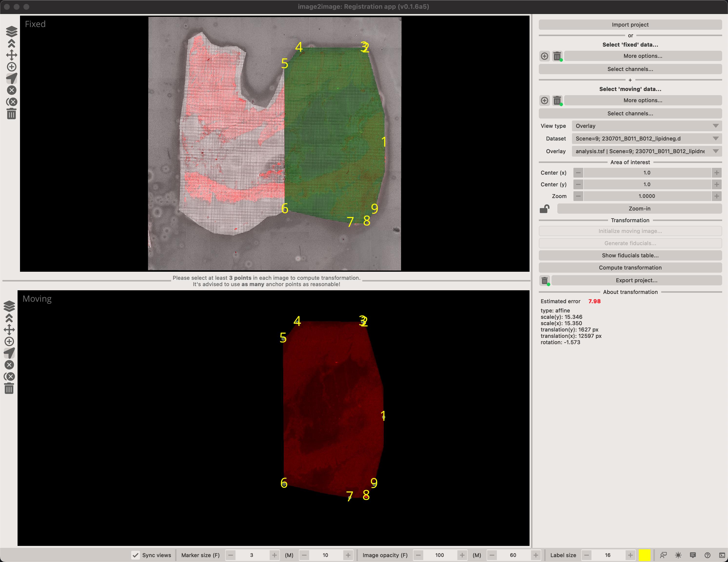Image resolution: width=728 pixels, height=562 pixels.
Task: Increase the Zoom value with plus
Action: (x=716, y=196)
